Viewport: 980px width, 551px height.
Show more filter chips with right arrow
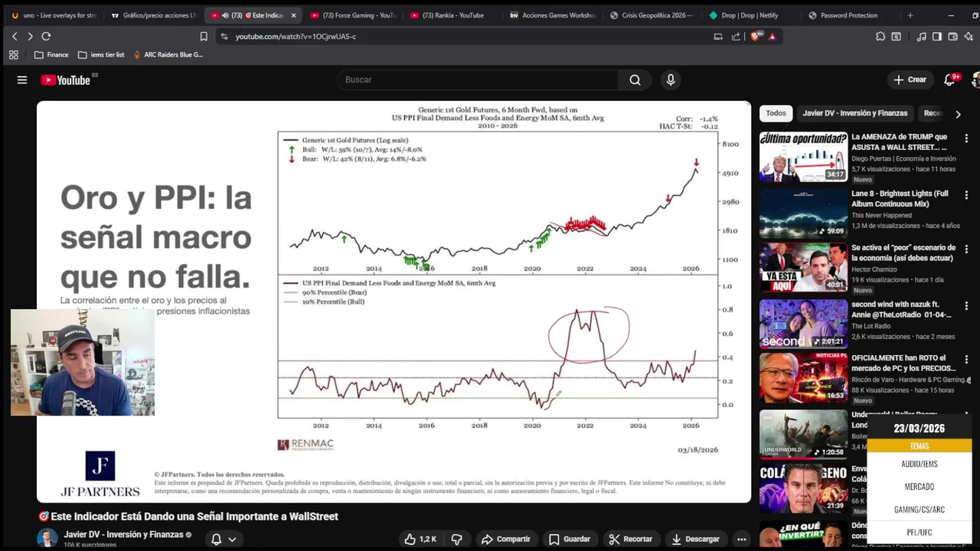tap(958, 114)
